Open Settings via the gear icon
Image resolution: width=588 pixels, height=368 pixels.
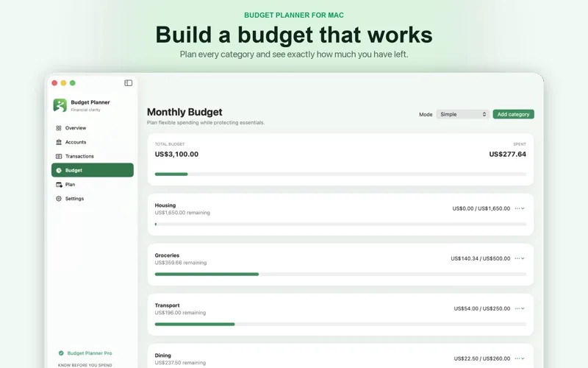[59, 199]
